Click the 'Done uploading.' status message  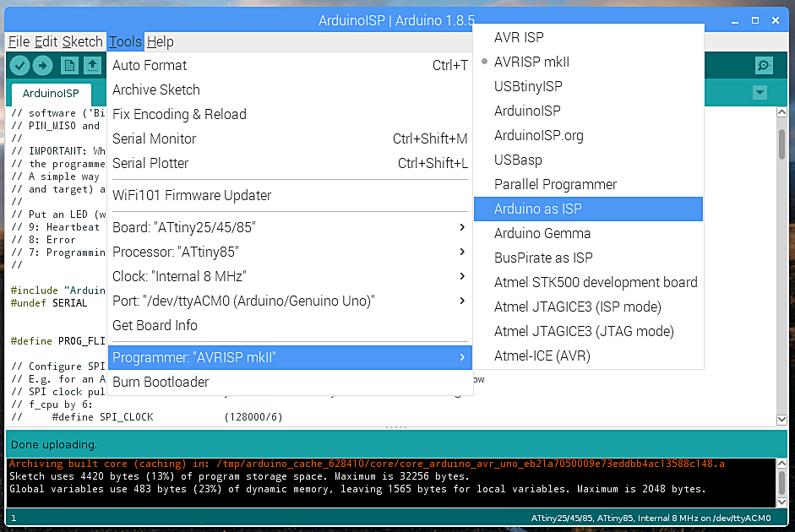[54, 445]
